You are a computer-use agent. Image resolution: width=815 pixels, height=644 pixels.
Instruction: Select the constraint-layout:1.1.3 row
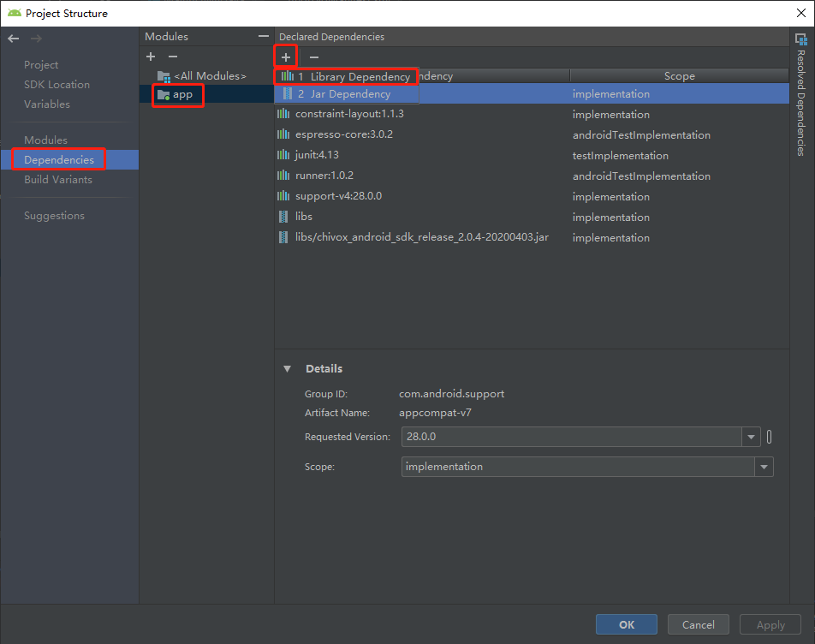pyautogui.click(x=532, y=114)
